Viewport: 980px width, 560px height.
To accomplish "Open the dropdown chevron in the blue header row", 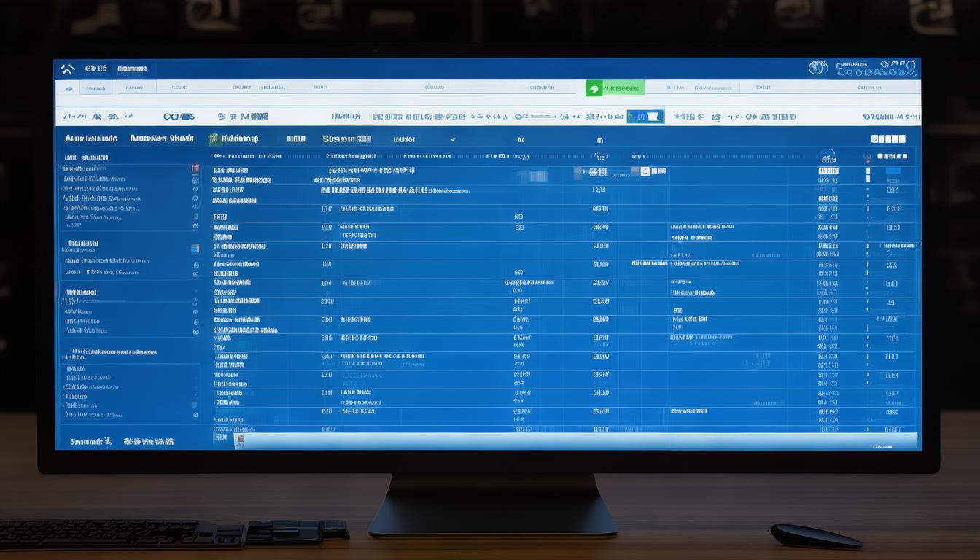I will coord(452,139).
